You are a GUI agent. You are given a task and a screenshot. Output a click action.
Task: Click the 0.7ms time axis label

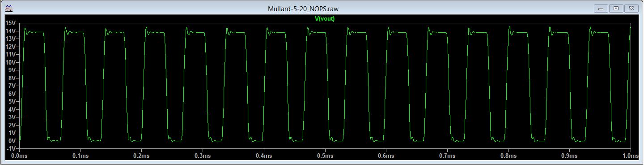[x=447, y=156]
